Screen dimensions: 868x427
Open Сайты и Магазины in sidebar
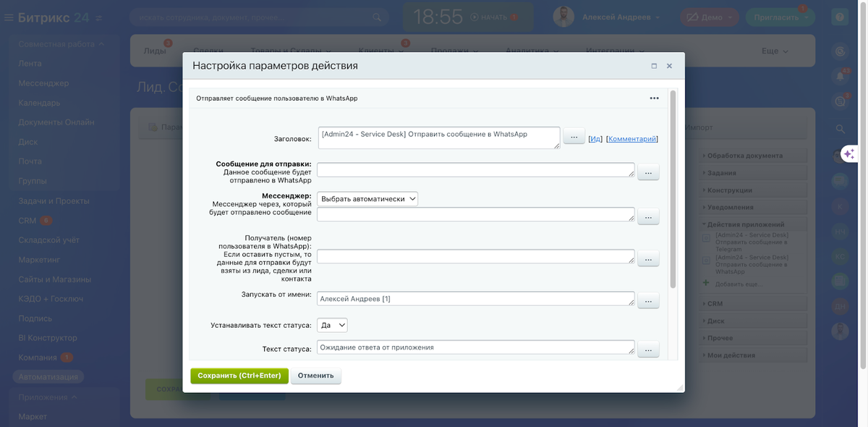click(x=55, y=279)
